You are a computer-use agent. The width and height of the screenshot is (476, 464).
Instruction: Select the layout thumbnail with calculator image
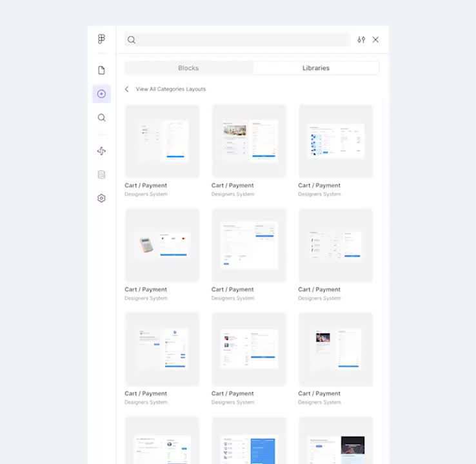[x=162, y=245]
